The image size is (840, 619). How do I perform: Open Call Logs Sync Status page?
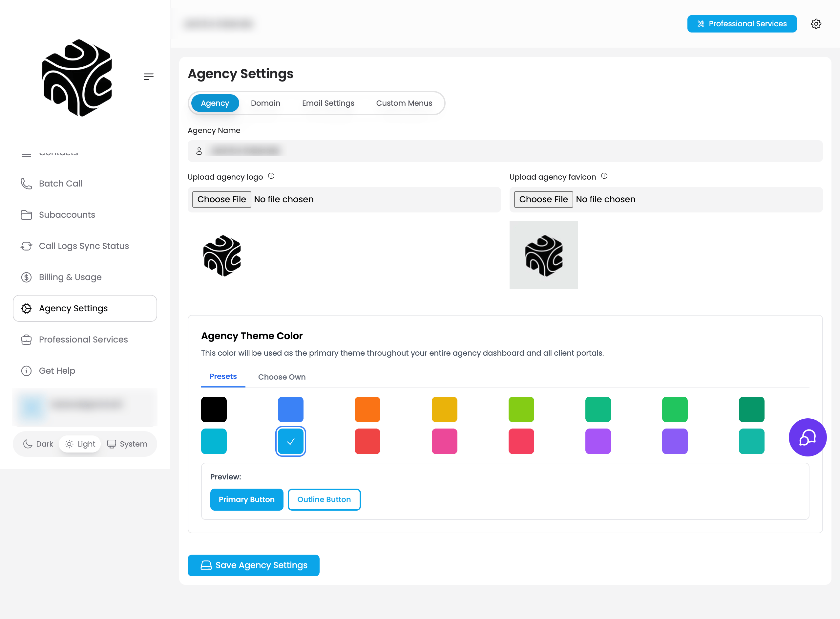click(85, 246)
